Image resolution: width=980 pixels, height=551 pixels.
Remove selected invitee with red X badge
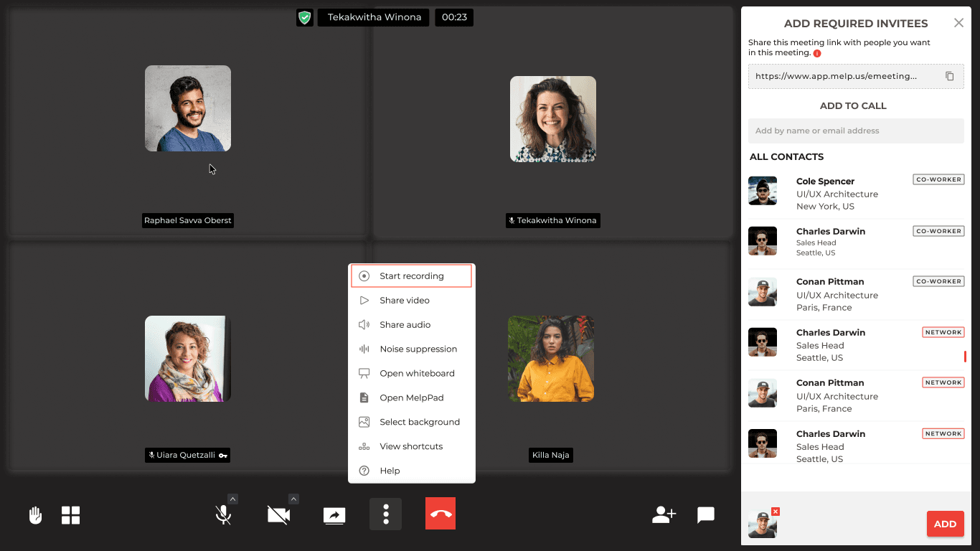[x=776, y=512]
